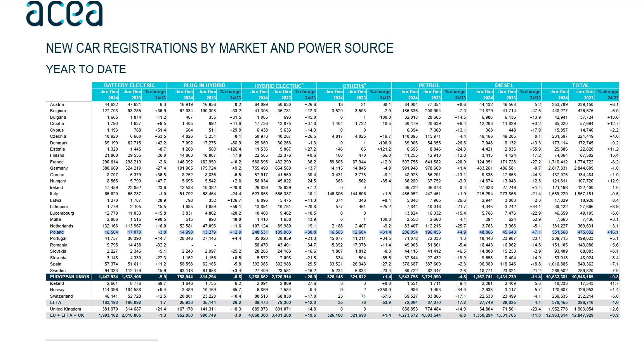This screenshot has width=644, height=347.
Task: Select the France row label
Action: 57,162
